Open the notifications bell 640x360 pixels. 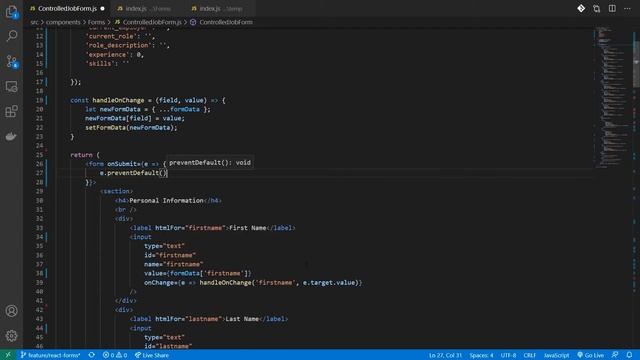pos(629,355)
